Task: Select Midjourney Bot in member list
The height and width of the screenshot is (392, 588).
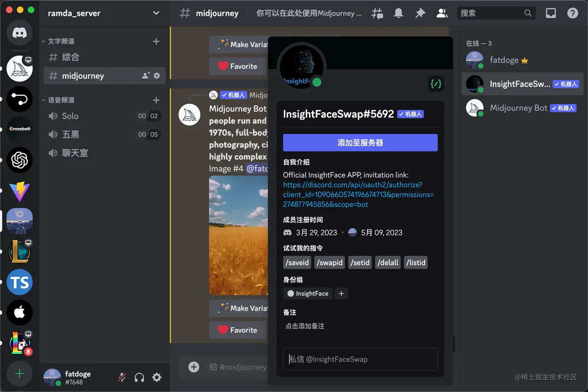Action: [522, 108]
